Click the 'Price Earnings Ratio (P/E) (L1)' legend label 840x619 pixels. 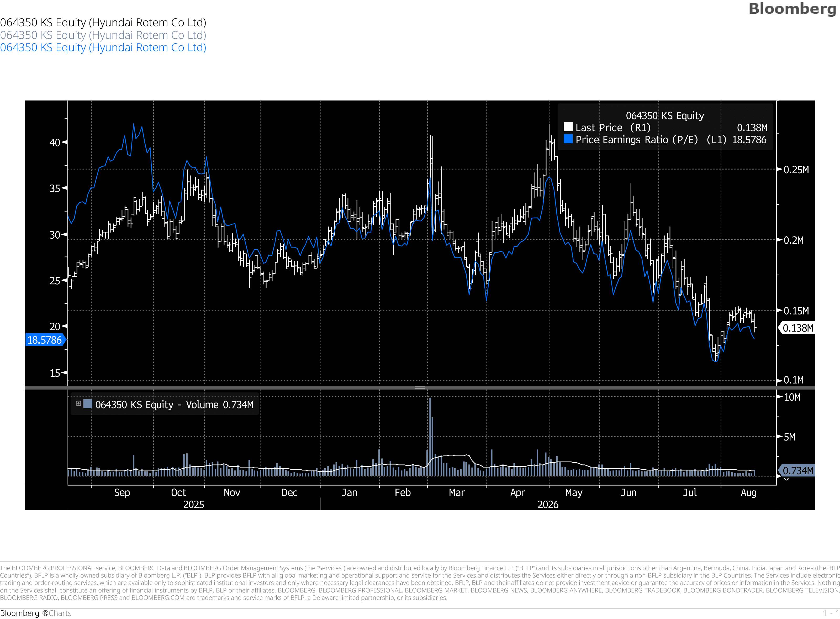coord(651,140)
